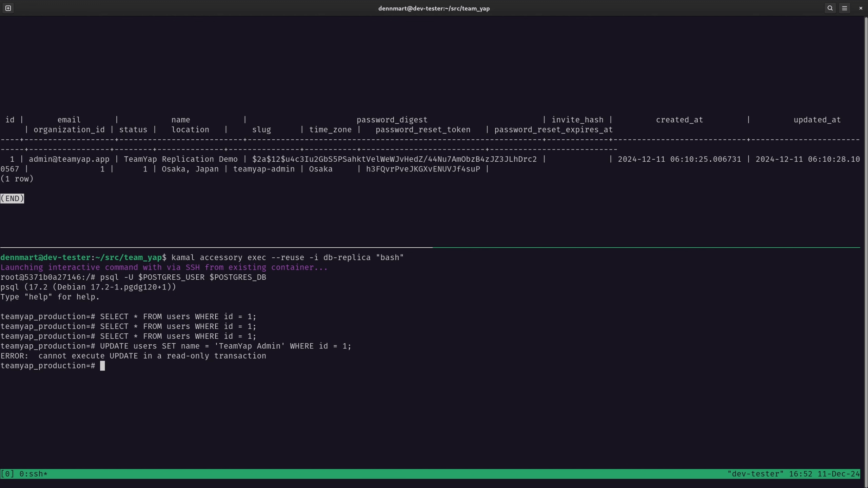
Task: Click the 'invite_hash' column header
Action: coord(577,120)
